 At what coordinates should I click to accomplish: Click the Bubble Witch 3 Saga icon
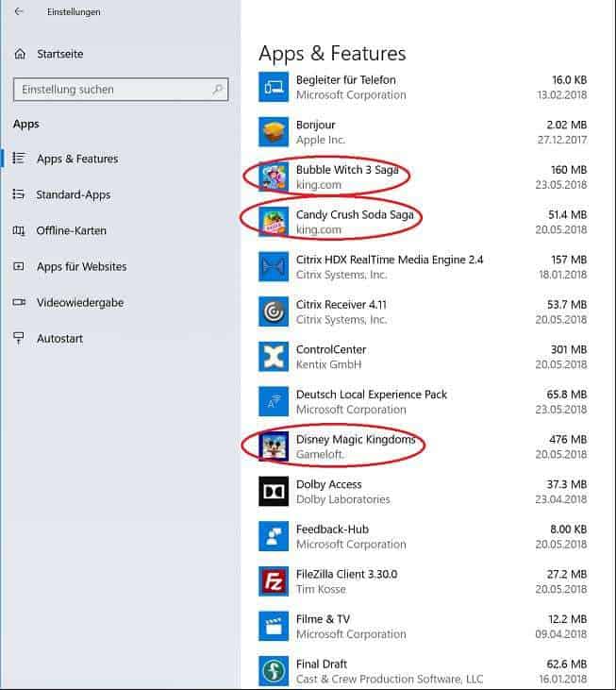(274, 177)
